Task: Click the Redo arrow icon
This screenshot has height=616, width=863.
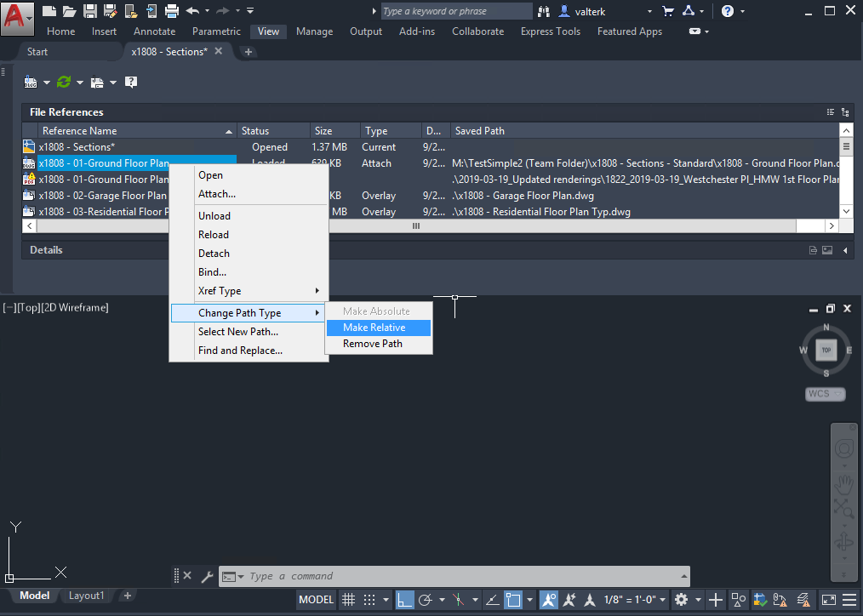Action: tap(223, 10)
